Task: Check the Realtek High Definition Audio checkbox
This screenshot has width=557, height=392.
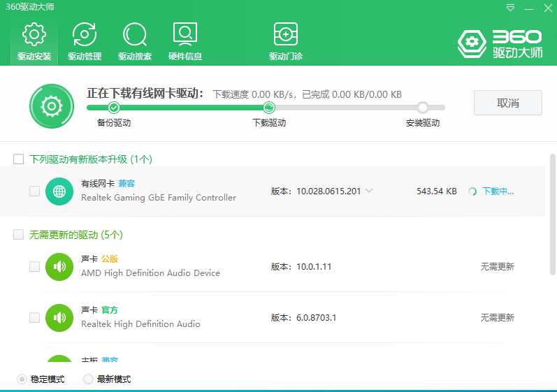Action: click(34, 317)
